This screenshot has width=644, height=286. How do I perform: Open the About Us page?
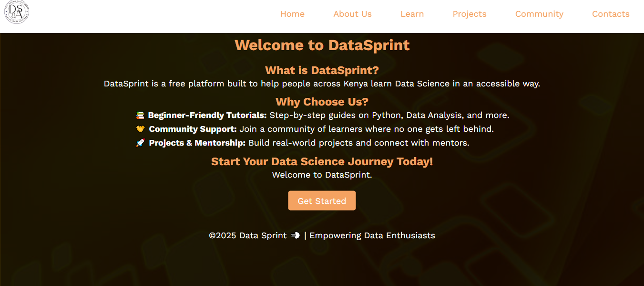tap(352, 14)
